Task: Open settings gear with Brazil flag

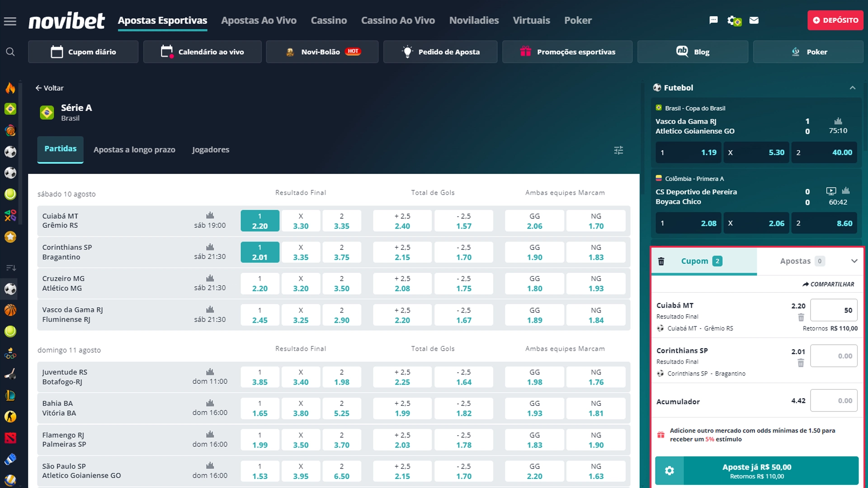Action: [734, 21]
